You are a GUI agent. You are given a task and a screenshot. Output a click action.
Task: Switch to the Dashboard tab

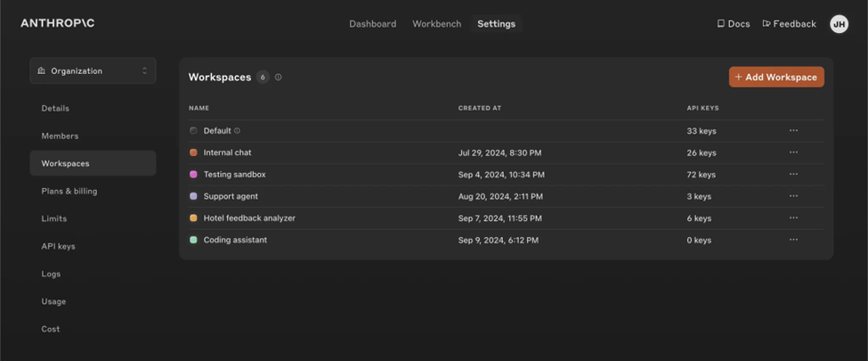pos(372,24)
